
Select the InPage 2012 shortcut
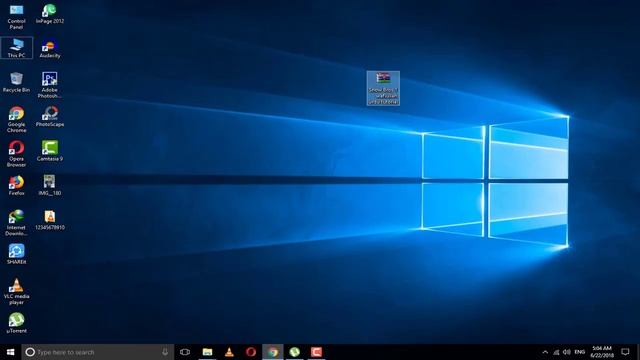pyautogui.click(x=50, y=13)
